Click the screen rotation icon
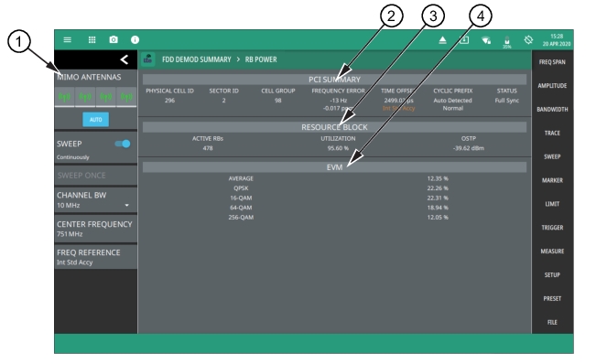596x364 pixels. tap(528, 40)
